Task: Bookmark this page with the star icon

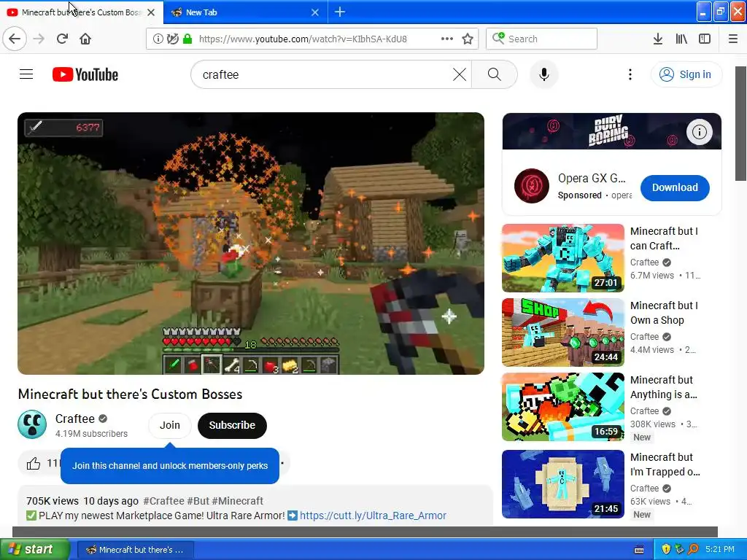Action: [x=468, y=39]
